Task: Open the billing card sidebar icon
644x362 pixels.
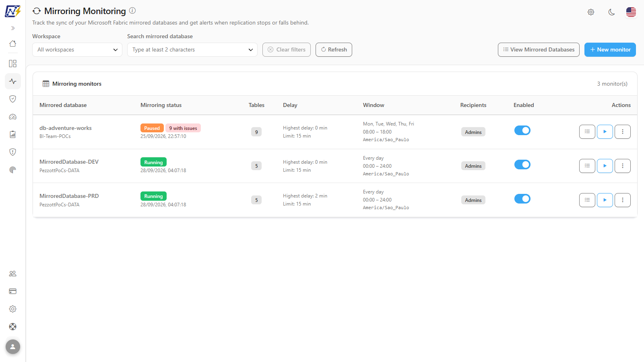Action: (x=13, y=291)
